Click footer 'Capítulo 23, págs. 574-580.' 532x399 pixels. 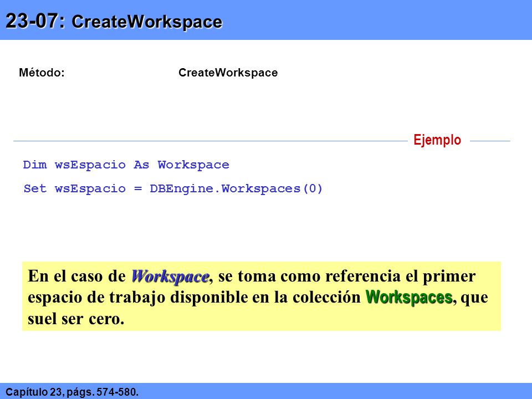tap(72, 392)
